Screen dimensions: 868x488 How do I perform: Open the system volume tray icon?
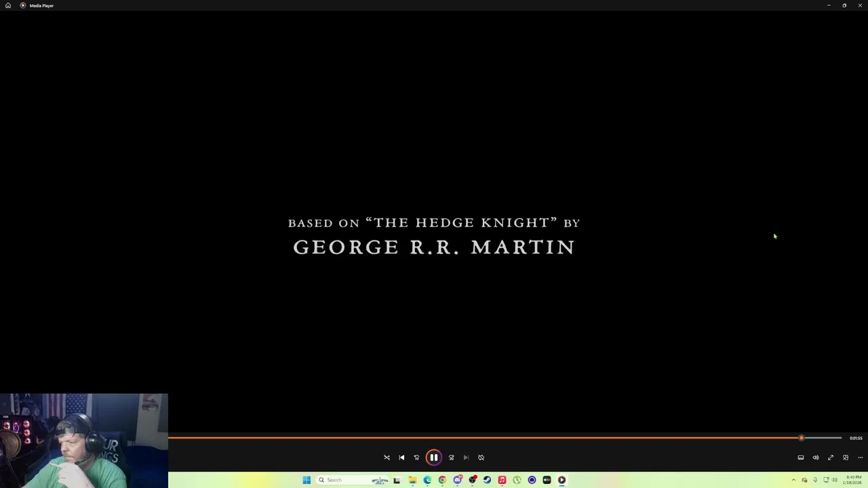(x=834, y=480)
